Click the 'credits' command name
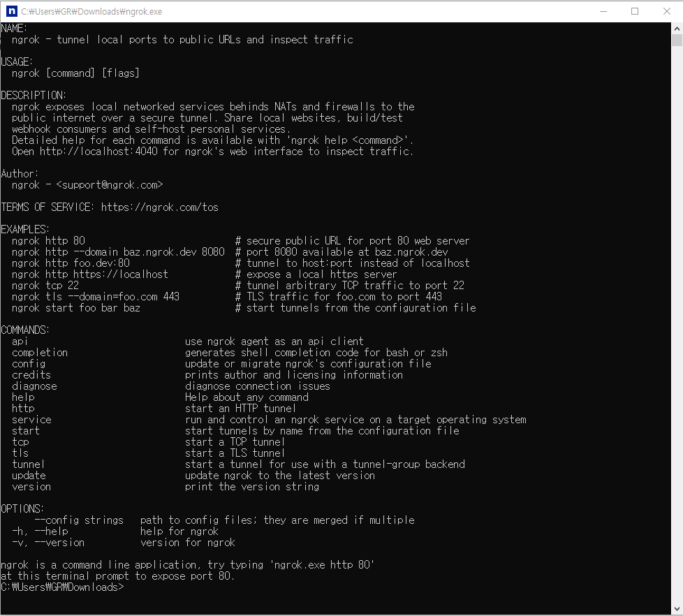This screenshot has height=616, width=683. coord(31,375)
